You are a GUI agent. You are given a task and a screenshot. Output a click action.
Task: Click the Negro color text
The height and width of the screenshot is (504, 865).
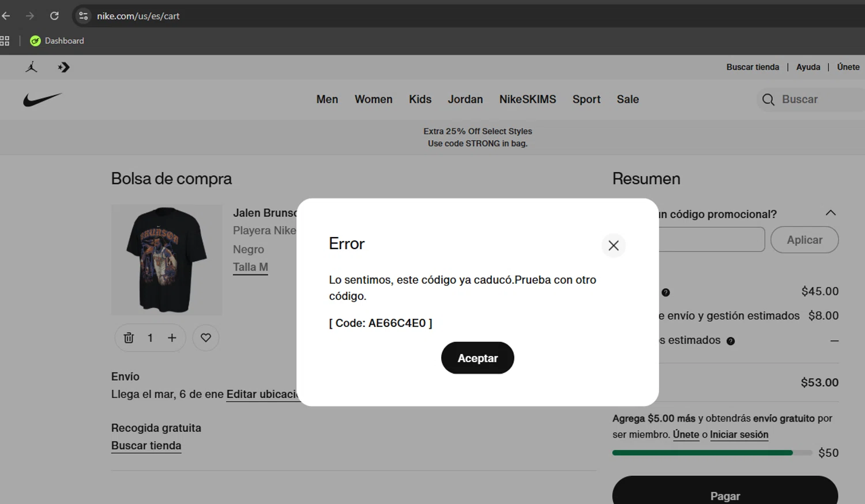tap(249, 250)
